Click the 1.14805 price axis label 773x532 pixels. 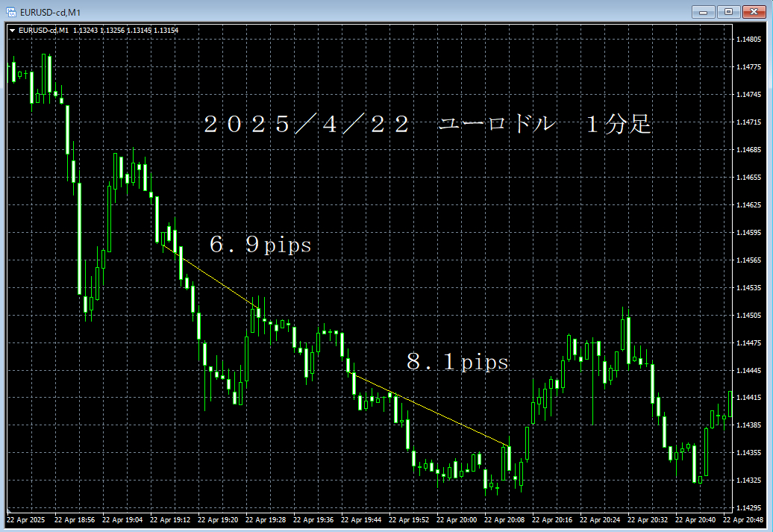tap(748, 40)
